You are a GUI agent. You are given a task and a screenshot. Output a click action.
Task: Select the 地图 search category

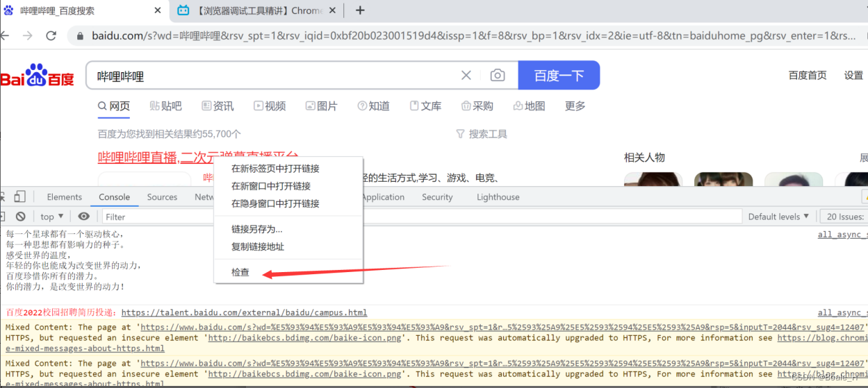click(x=530, y=106)
